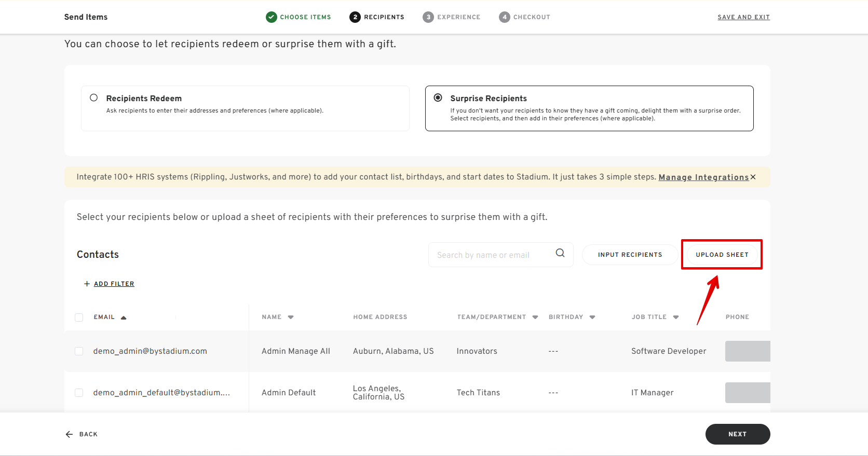The height and width of the screenshot is (456, 868).
Task: Click the search magnifier icon
Action: (x=560, y=253)
